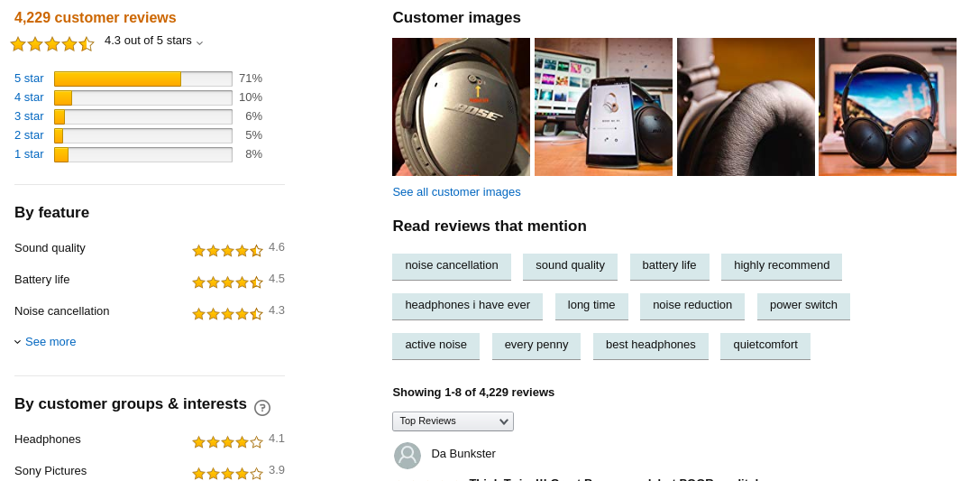Select the battery life review tag

coord(669,266)
